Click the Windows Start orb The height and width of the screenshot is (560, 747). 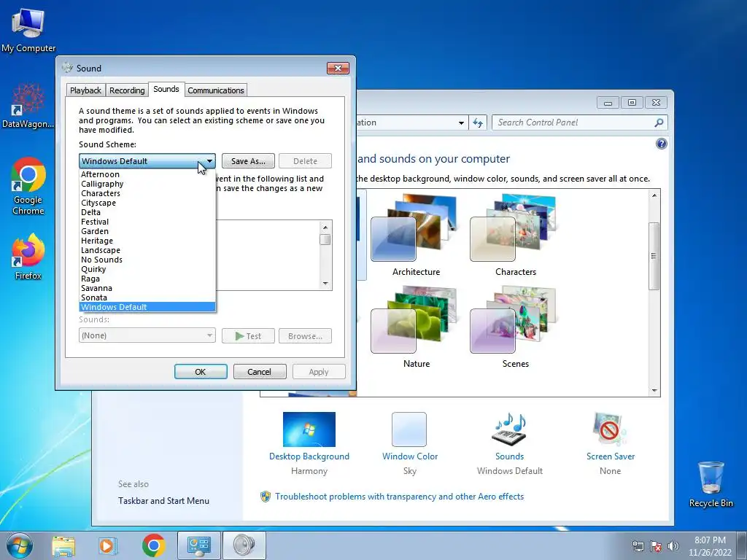(20, 545)
